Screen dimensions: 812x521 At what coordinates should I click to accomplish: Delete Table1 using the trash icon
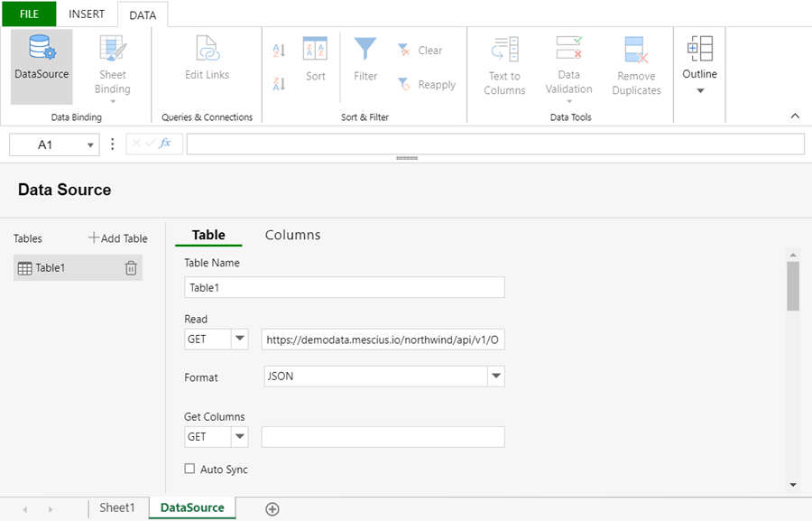131,268
